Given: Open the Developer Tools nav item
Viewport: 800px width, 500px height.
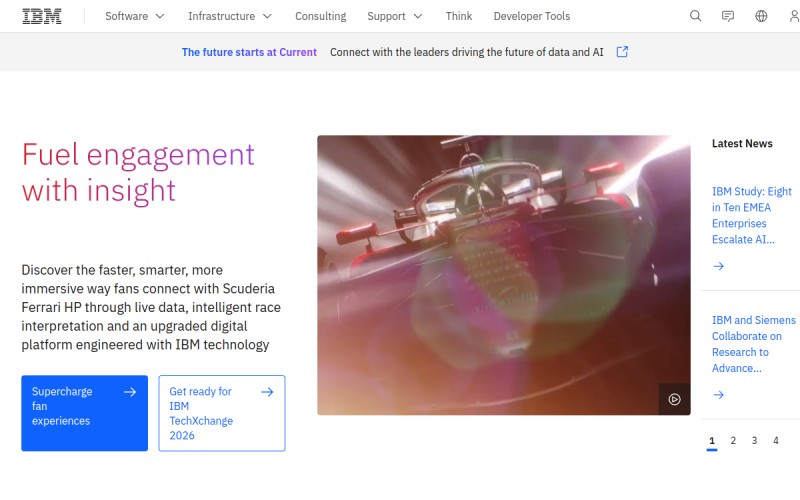Looking at the screenshot, I should tap(532, 16).
